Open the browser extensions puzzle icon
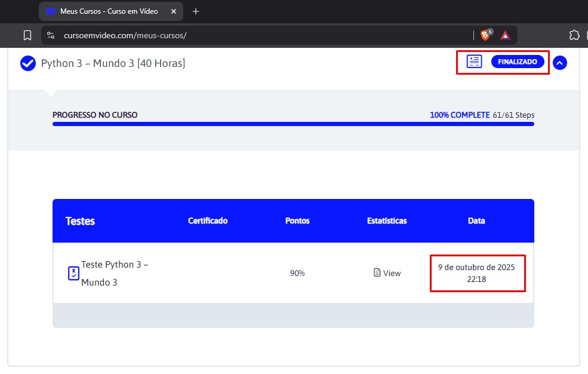The height and width of the screenshot is (374, 588). (x=574, y=36)
